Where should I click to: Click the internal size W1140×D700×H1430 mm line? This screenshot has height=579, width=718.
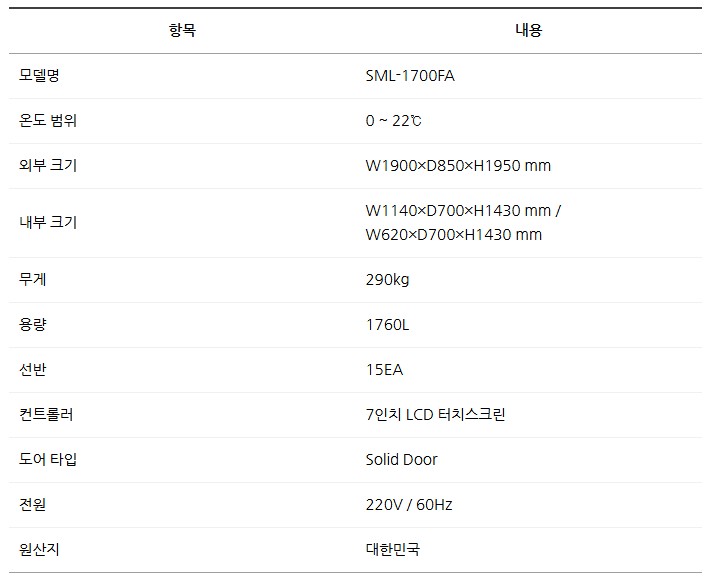(x=463, y=211)
